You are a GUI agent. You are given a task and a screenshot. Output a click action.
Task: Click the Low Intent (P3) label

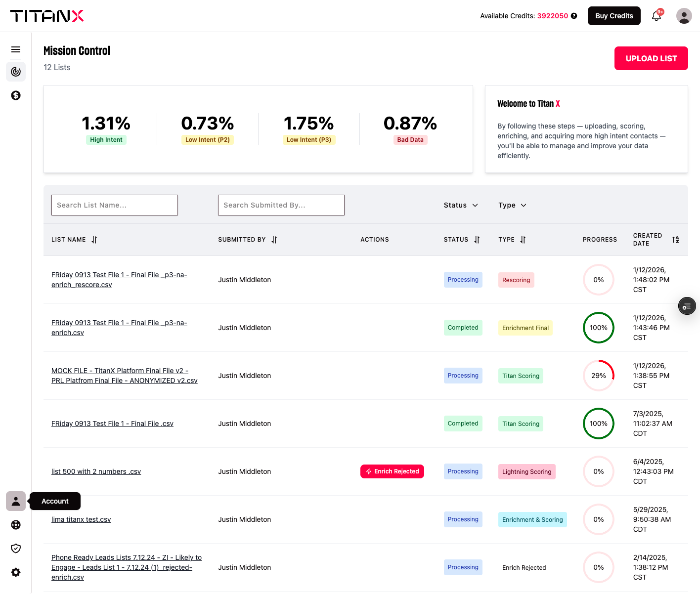309,140
